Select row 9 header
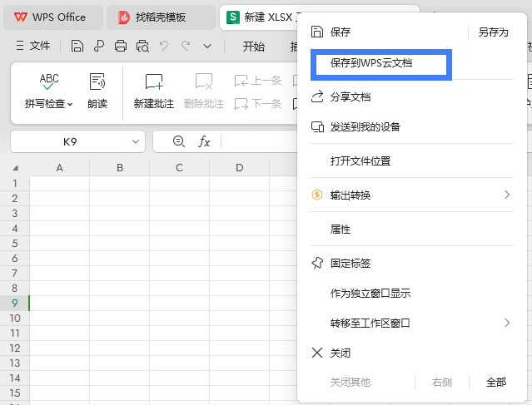Viewport: 532px width, 405px height. click(15, 303)
